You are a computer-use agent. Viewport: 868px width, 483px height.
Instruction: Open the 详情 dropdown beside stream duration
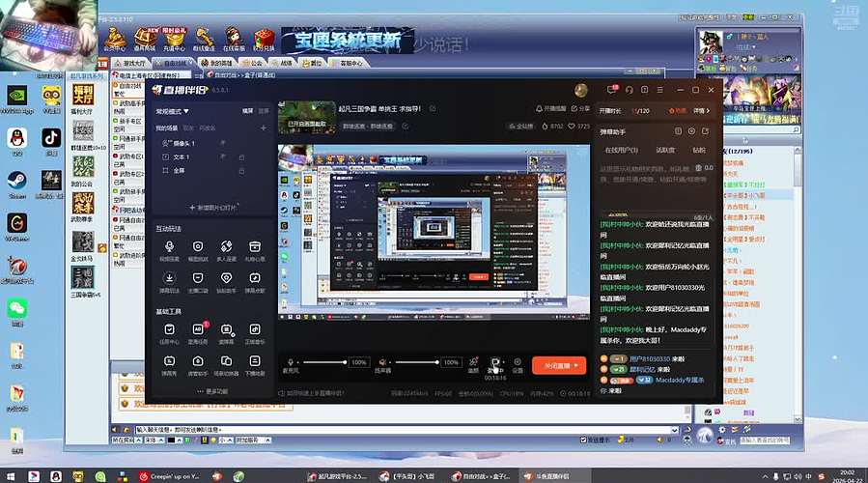pos(702,111)
